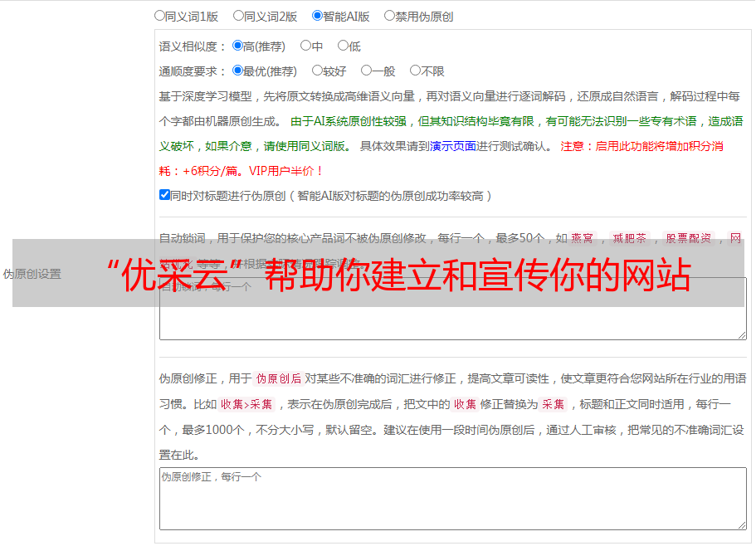Set 语义相似度 to 低
This screenshot has height=546, width=756.
pyautogui.click(x=343, y=46)
